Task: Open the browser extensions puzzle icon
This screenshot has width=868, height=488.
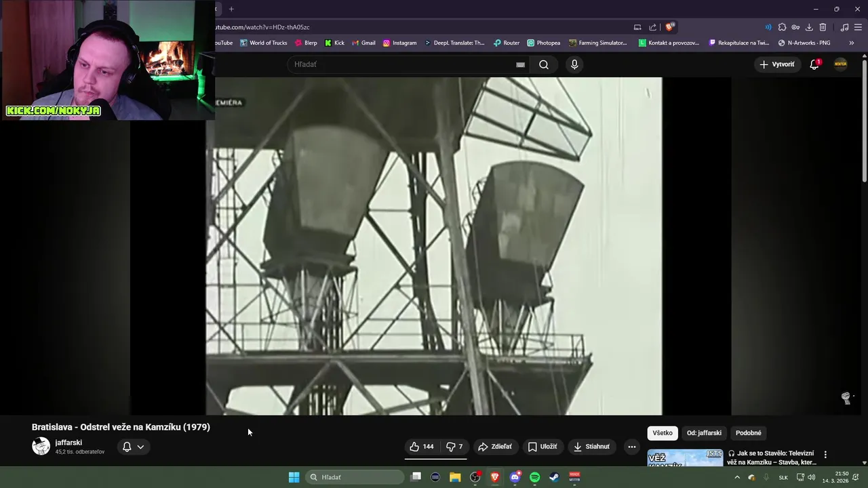Action: pyautogui.click(x=782, y=27)
